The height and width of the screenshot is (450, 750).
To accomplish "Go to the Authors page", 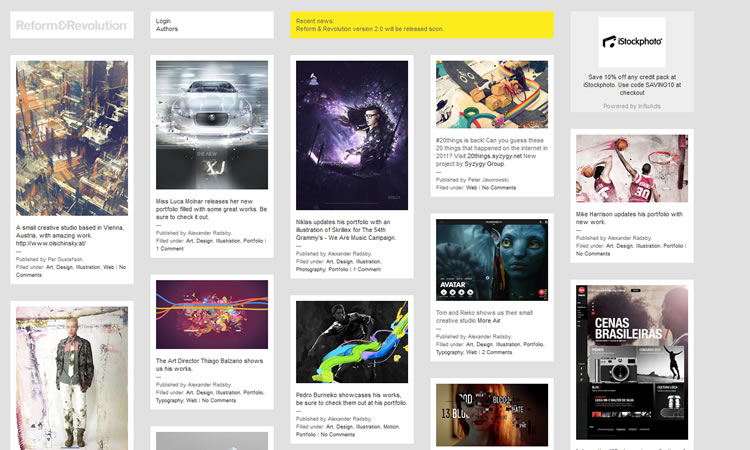I will pos(167,29).
